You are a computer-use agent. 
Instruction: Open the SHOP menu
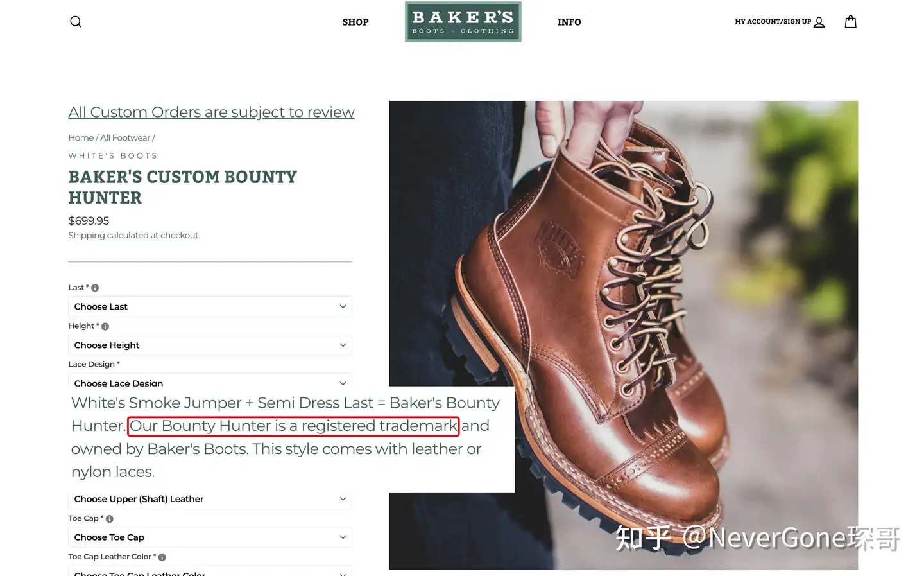tap(355, 22)
